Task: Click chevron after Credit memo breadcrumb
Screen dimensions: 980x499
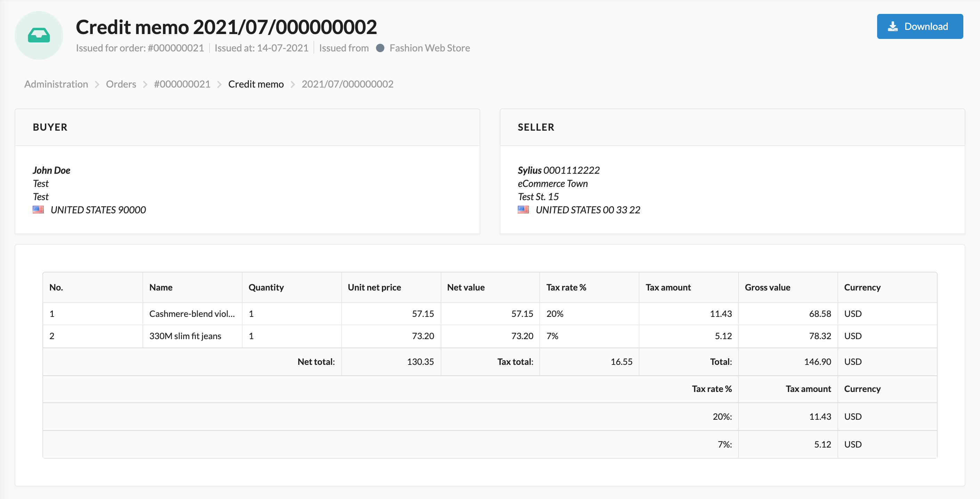Action: pos(293,84)
